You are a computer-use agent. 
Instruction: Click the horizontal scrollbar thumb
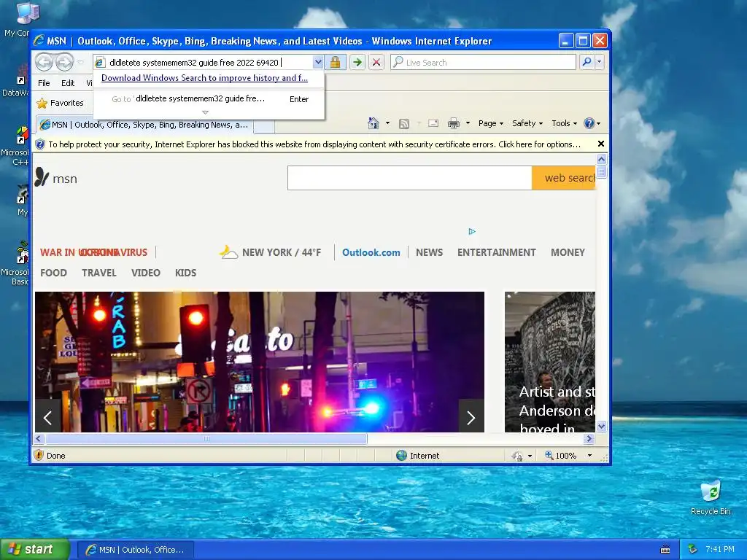pos(206,438)
